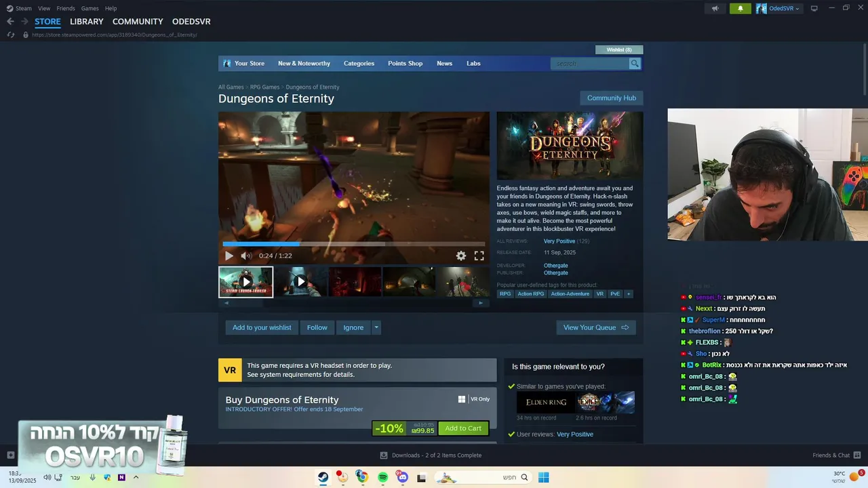The width and height of the screenshot is (868, 488).
Task: Open Spotify from the taskbar
Action: 382,477
